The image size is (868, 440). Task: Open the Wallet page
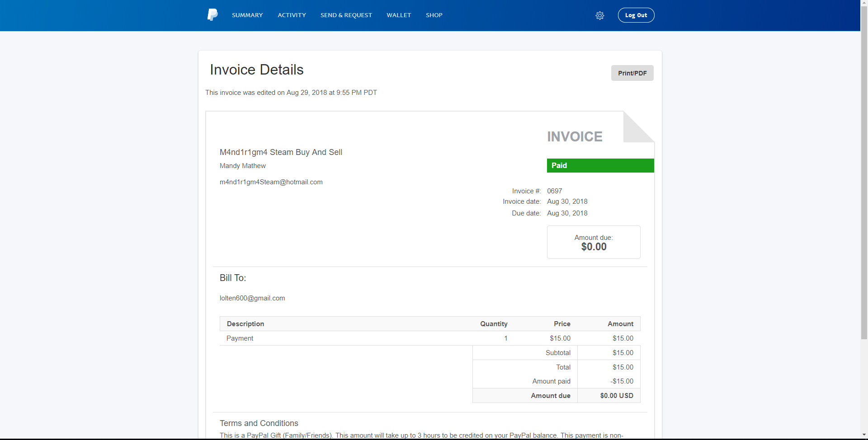tap(399, 15)
